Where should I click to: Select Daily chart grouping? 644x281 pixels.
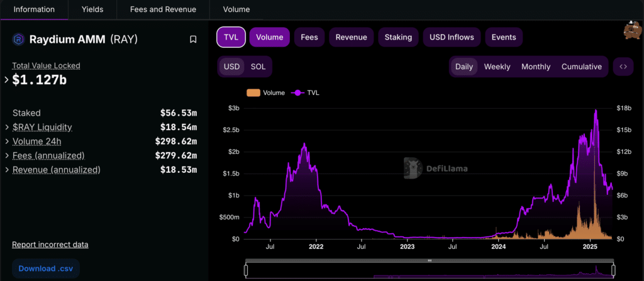pyautogui.click(x=464, y=67)
